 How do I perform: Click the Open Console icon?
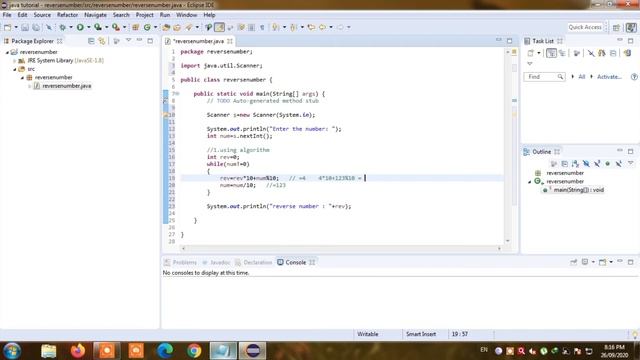[602, 262]
